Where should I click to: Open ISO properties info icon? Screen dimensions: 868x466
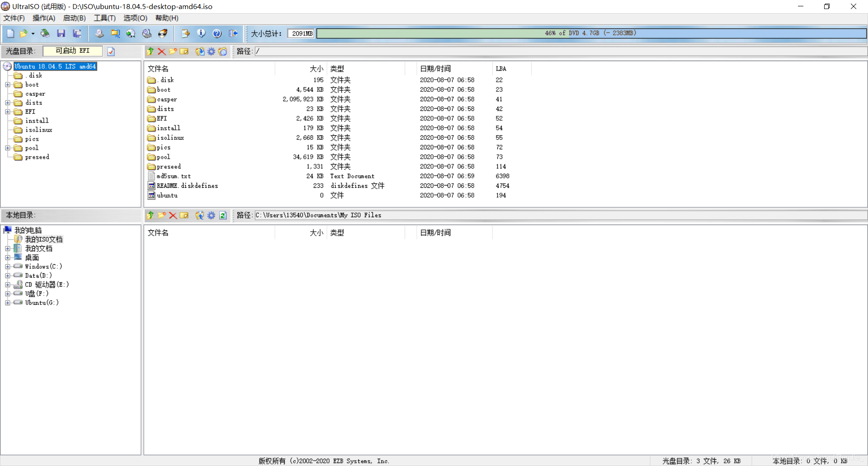(201, 33)
